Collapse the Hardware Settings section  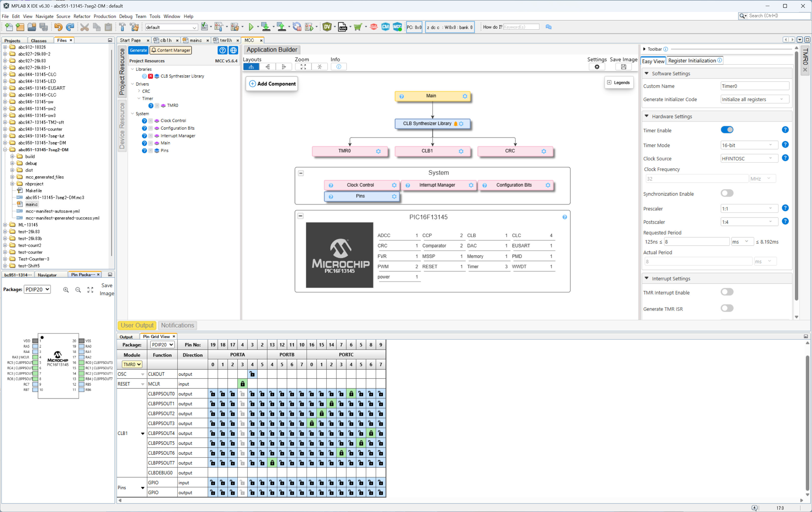coord(646,116)
